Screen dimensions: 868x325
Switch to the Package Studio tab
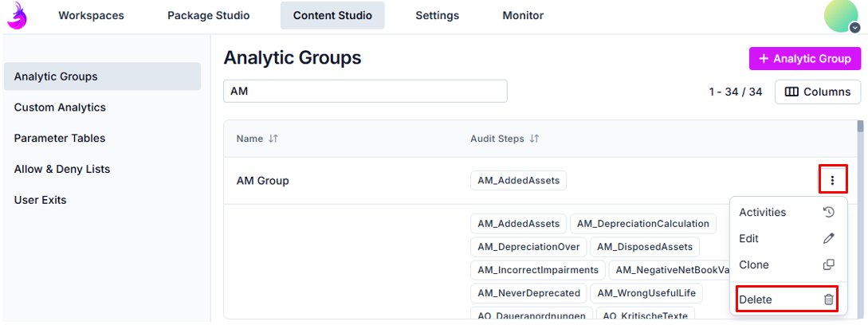pyautogui.click(x=208, y=15)
